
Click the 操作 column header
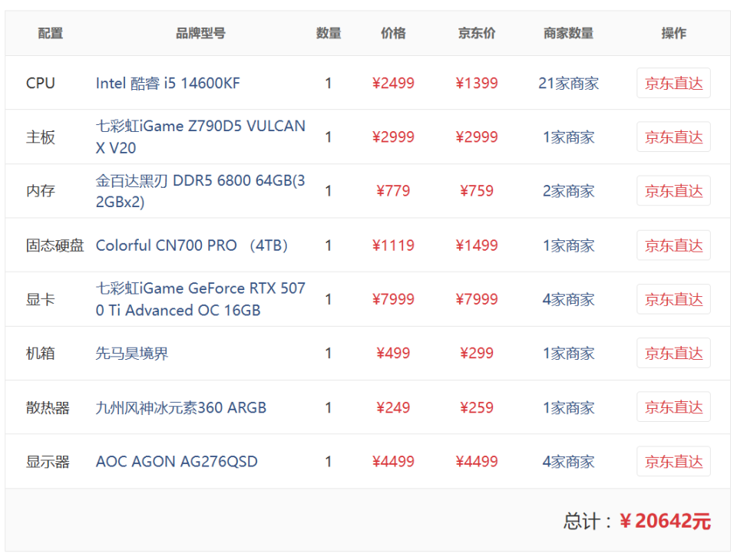(x=673, y=33)
